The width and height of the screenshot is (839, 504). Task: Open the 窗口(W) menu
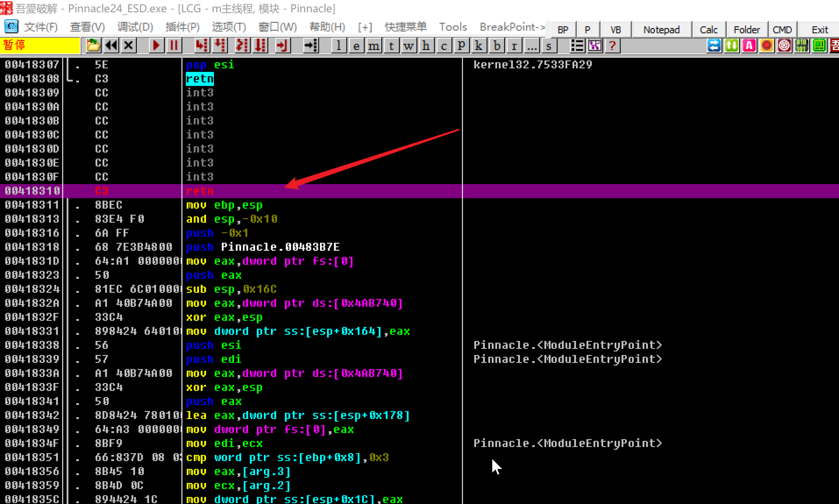point(278,27)
